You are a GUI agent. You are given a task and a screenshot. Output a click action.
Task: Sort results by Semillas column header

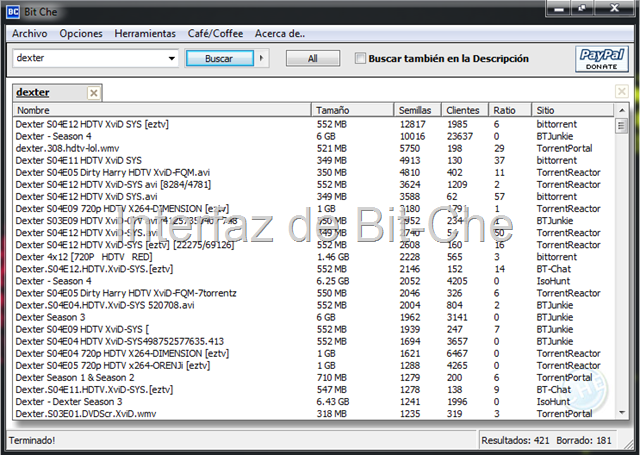pyautogui.click(x=417, y=110)
